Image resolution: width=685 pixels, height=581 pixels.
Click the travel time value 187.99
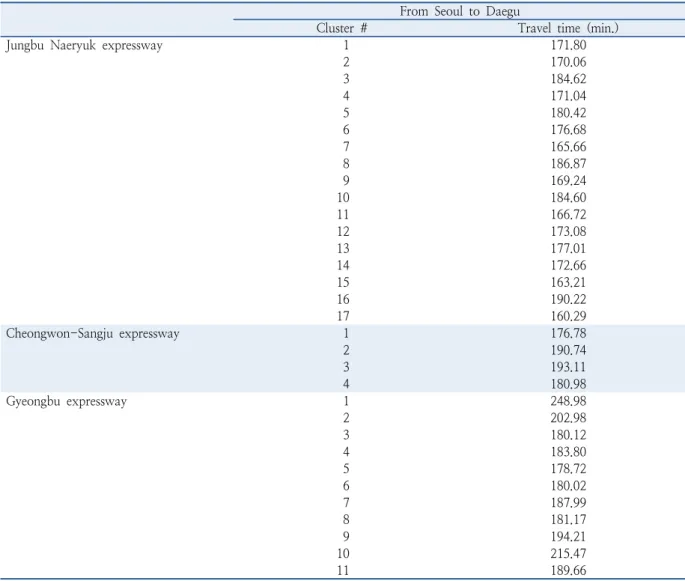[568, 503]
